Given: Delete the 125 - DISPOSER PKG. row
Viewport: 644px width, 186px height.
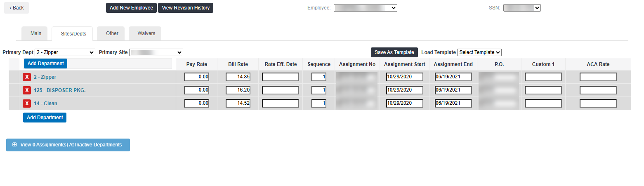Looking at the screenshot, I should click(27, 90).
